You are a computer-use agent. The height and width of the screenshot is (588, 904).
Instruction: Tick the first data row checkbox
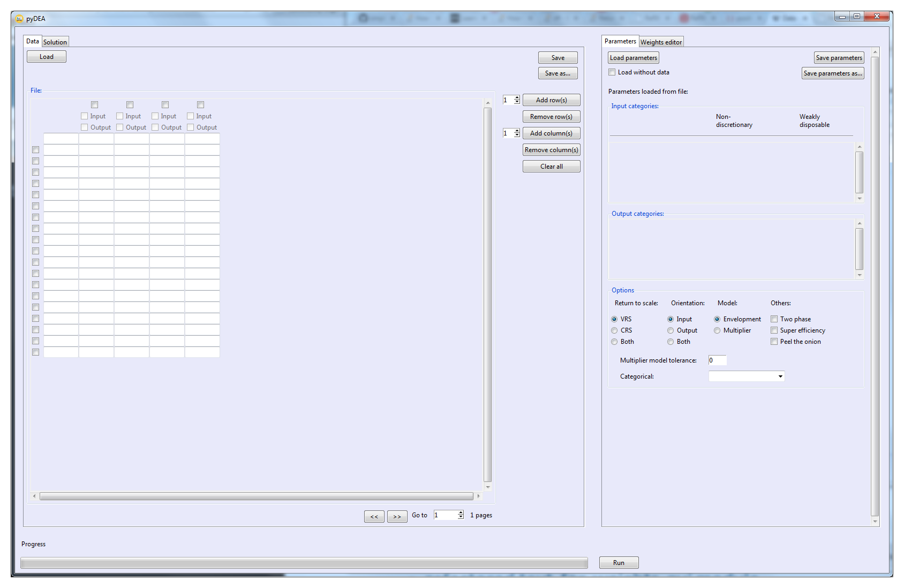35,150
